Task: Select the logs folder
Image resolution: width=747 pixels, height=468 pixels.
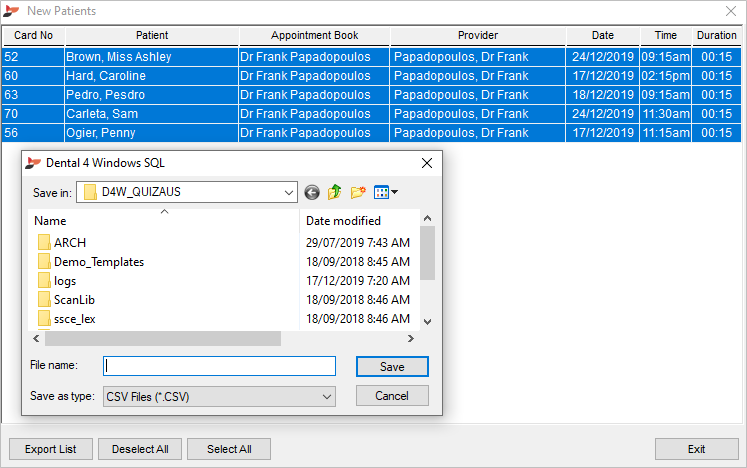Action: tap(64, 280)
